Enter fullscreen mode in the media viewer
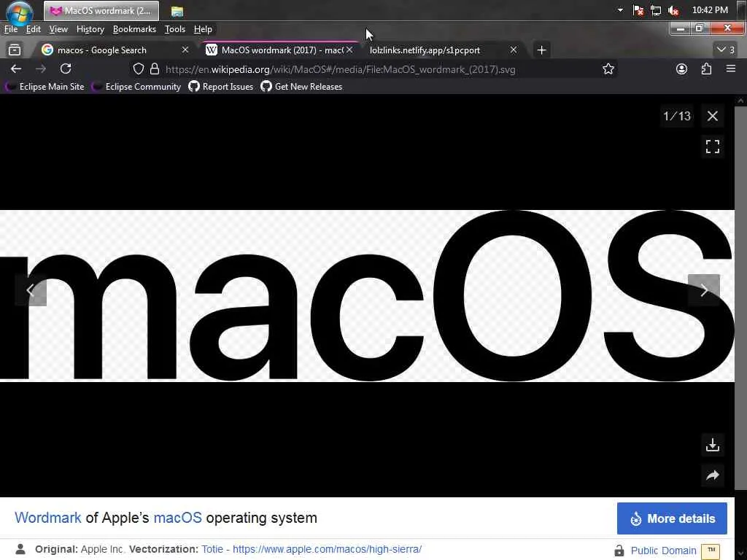This screenshot has height=560, width=747. tap(712, 147)
